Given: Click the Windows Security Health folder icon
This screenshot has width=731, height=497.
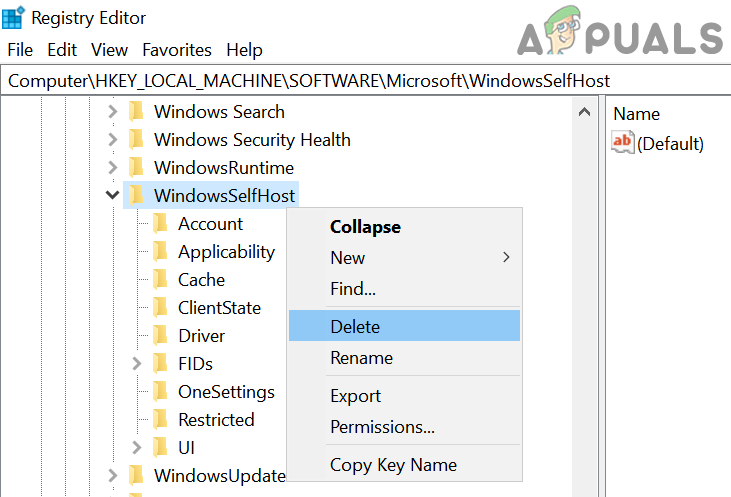Looking at the screenshot, I should click(x=136, y=140).
